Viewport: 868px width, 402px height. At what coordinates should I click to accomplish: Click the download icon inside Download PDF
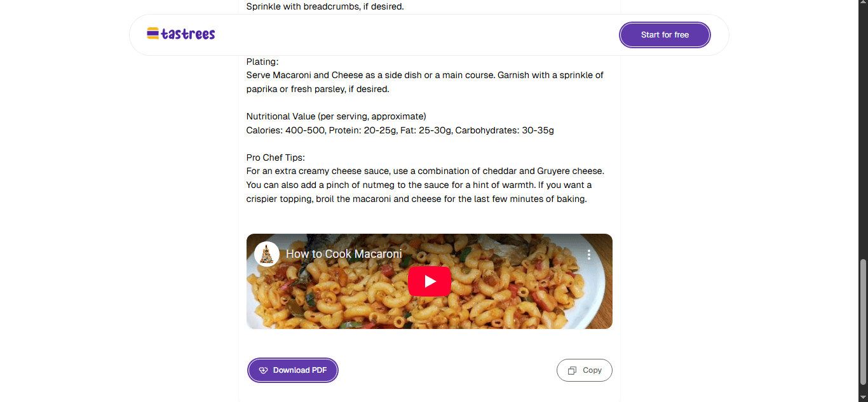click(x=263, y=370)
